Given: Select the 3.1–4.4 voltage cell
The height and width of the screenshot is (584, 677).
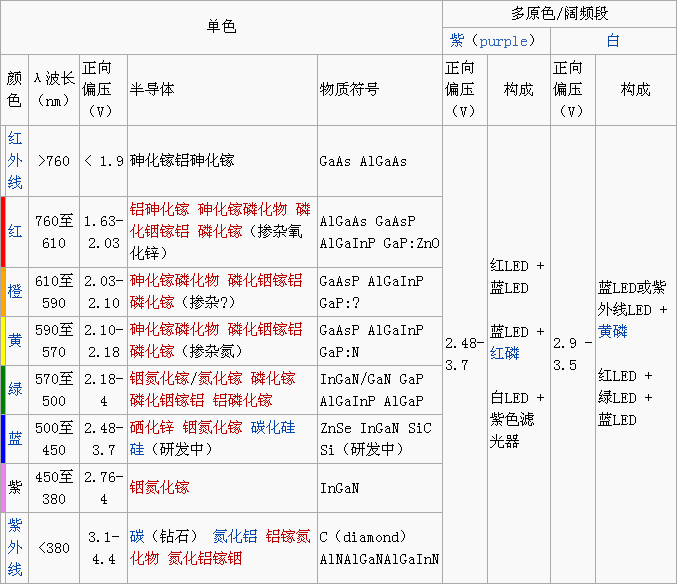Looking at the screenshot, I should [x=104, y=548].
